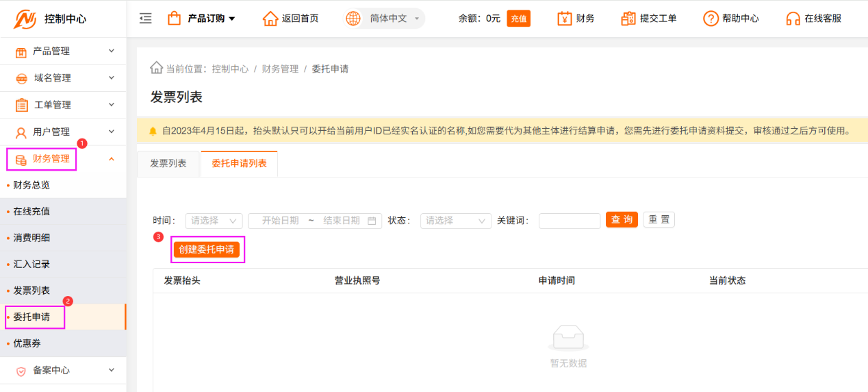
Task: Click the 域名管理 sidebar icon
Action: tap(21, 78)
